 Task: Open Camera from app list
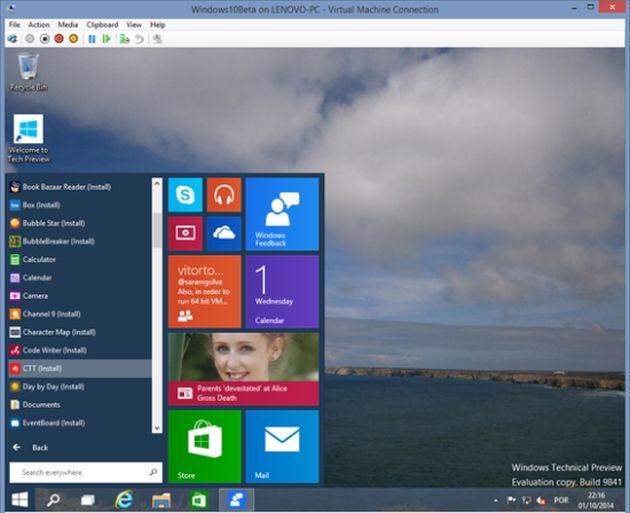pyautogui.click(x=80, y=296)
